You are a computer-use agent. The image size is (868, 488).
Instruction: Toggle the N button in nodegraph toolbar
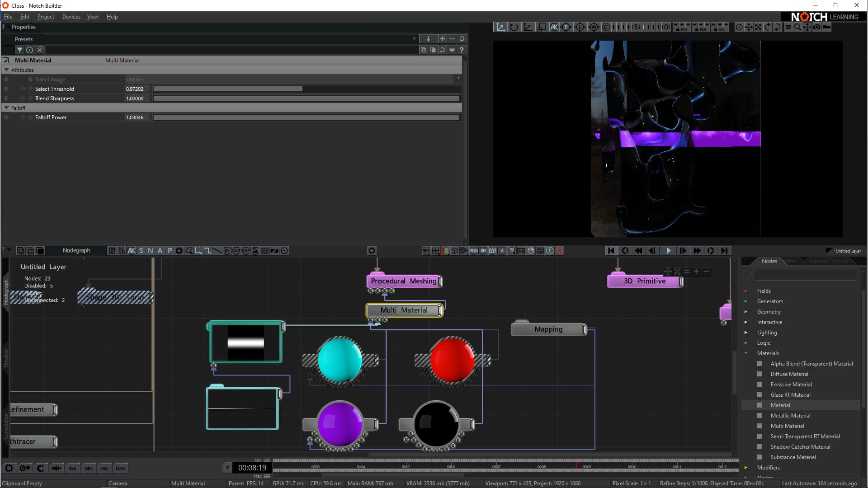pos(151,250)
